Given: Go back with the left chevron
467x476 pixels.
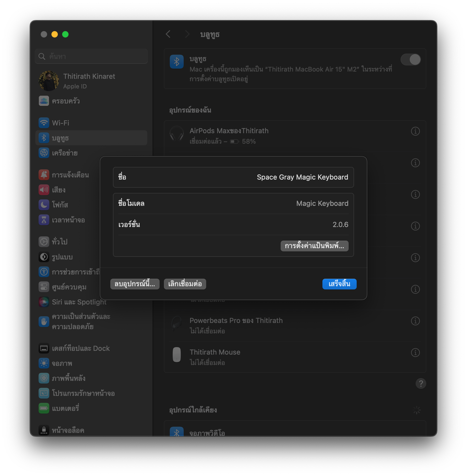Looking at the screenshot, I should [x=168, y=34].
